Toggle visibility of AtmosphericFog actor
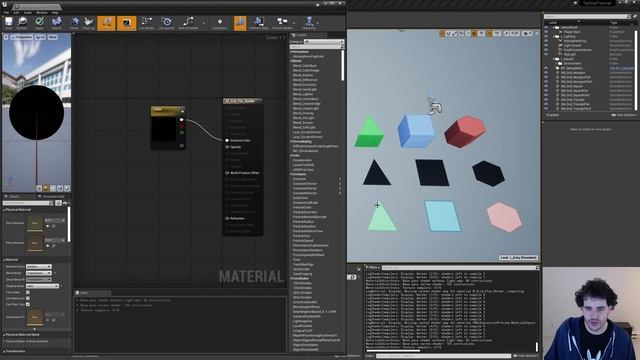The image size is (640, 360). tap(546, 41)
